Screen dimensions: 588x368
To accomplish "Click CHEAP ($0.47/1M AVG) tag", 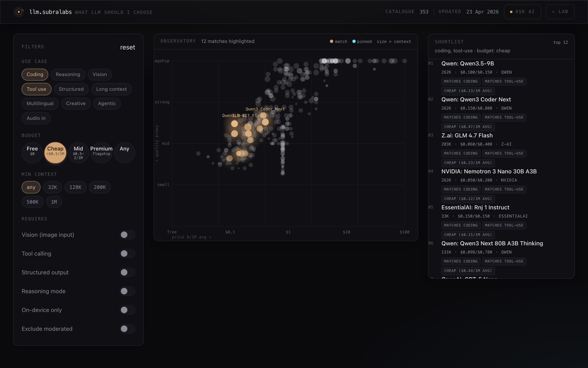I will coord(468,127).
